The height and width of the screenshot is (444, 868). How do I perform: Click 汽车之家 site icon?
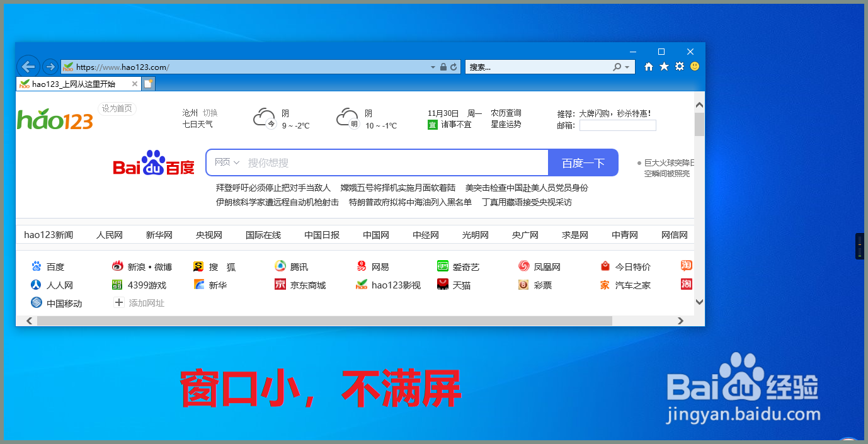(x=605, y=285)
